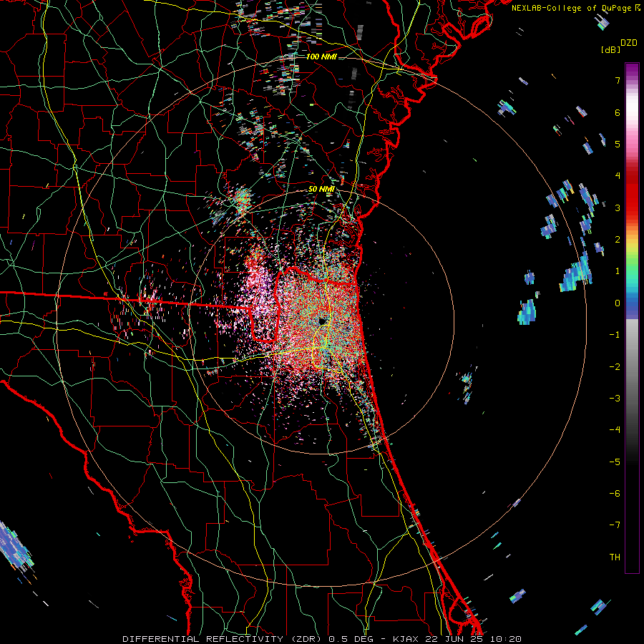Select the 1 value on the scale
Screen dimensions: 644x644
click(618, 271)
